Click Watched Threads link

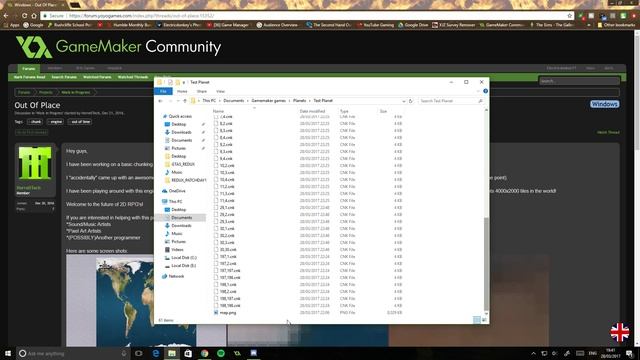tap(133, 77)
